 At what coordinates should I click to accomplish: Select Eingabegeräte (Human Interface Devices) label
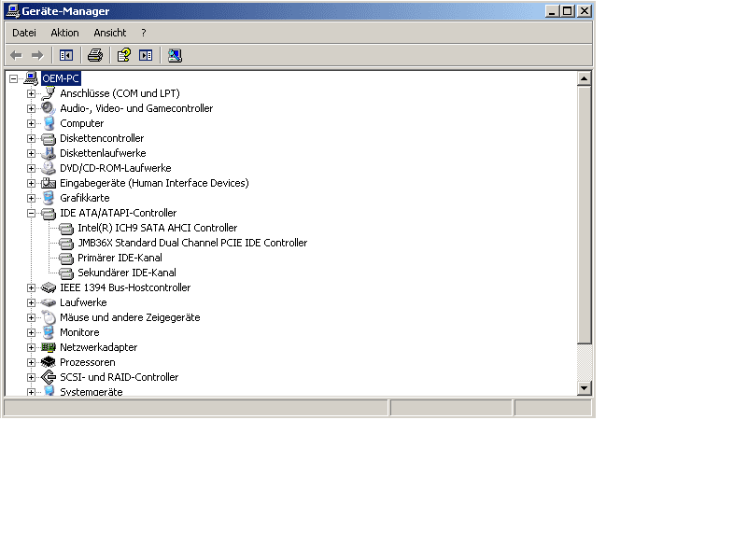(x=154, y=183)
